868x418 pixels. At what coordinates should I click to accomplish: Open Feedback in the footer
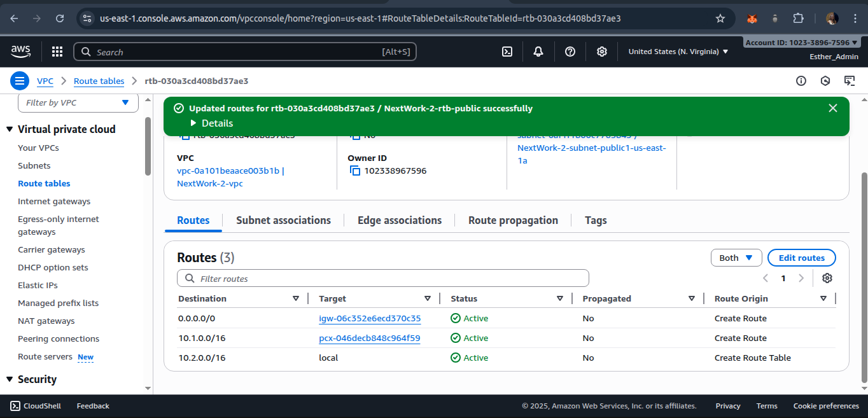[93, 406]
